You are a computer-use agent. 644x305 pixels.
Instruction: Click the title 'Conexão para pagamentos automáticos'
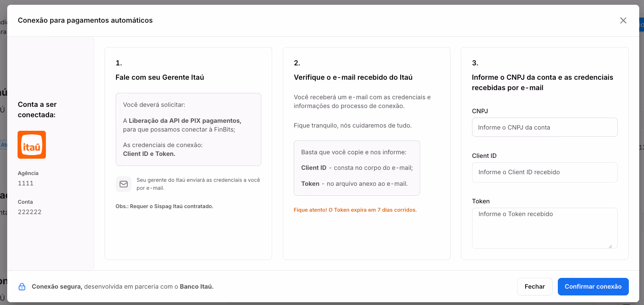coord(85,20)
